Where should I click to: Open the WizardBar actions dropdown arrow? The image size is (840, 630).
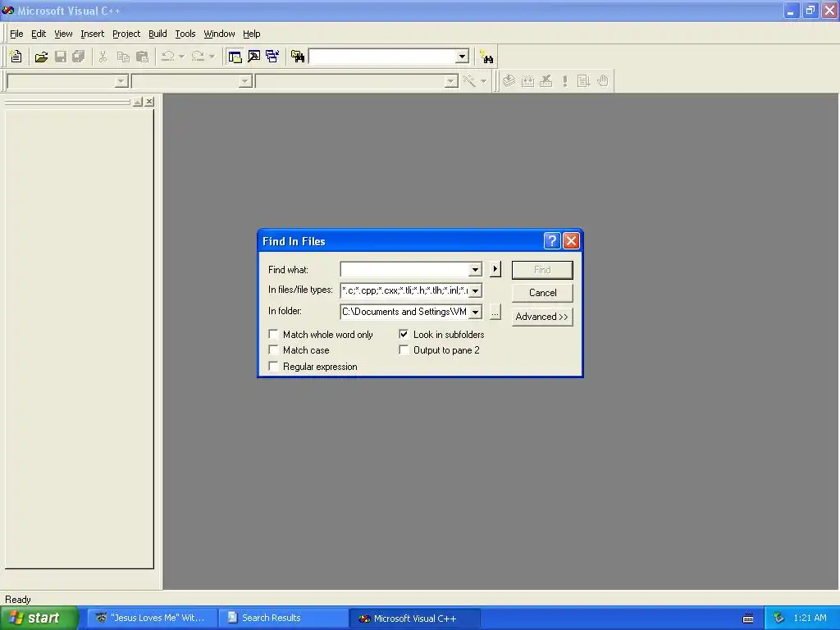click(483, 81)
